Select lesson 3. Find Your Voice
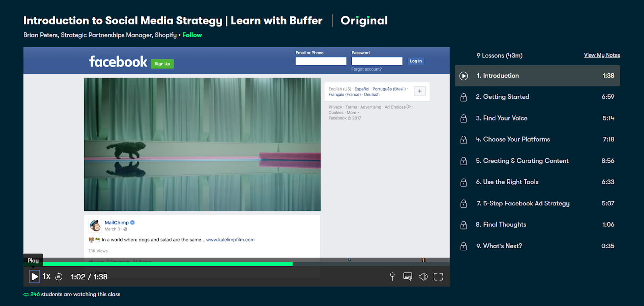644x306 pixels. coord(537,118)
